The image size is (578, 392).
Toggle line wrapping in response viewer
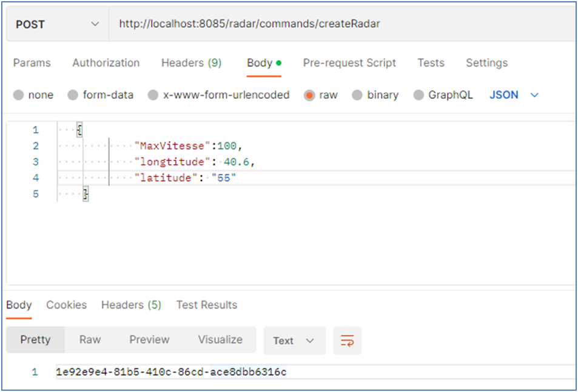coord(346,340)
